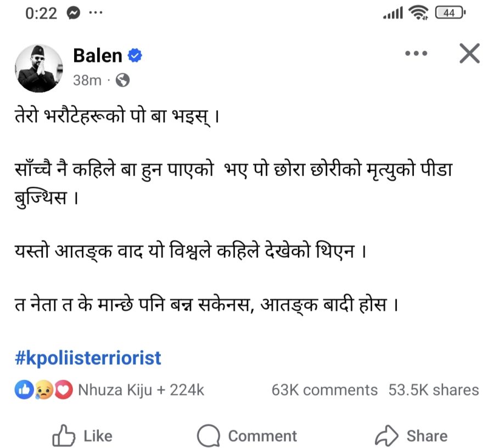This screenshot has width=494, height=448.
Task: Open the 63K comments list
Action: [324, 390]
